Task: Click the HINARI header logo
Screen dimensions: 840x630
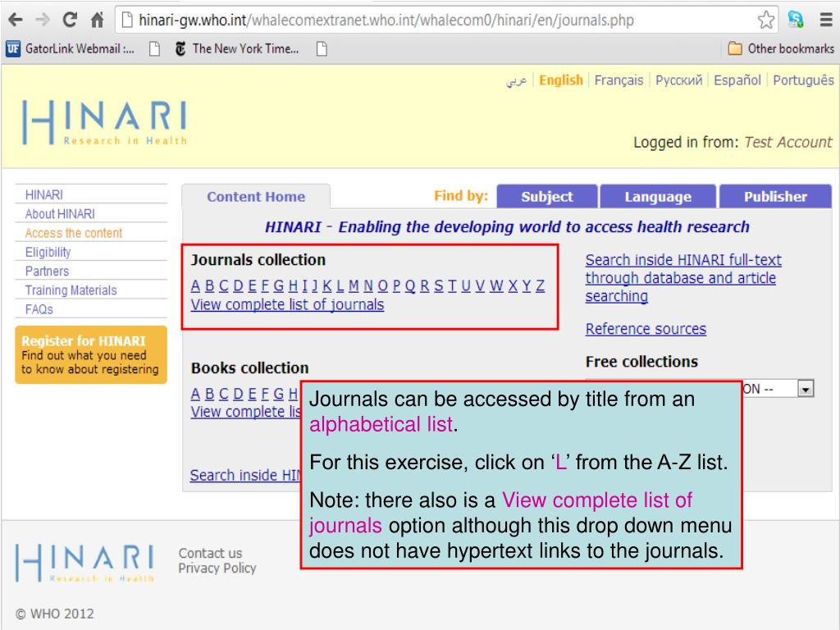Action: (x=104, y=123)
